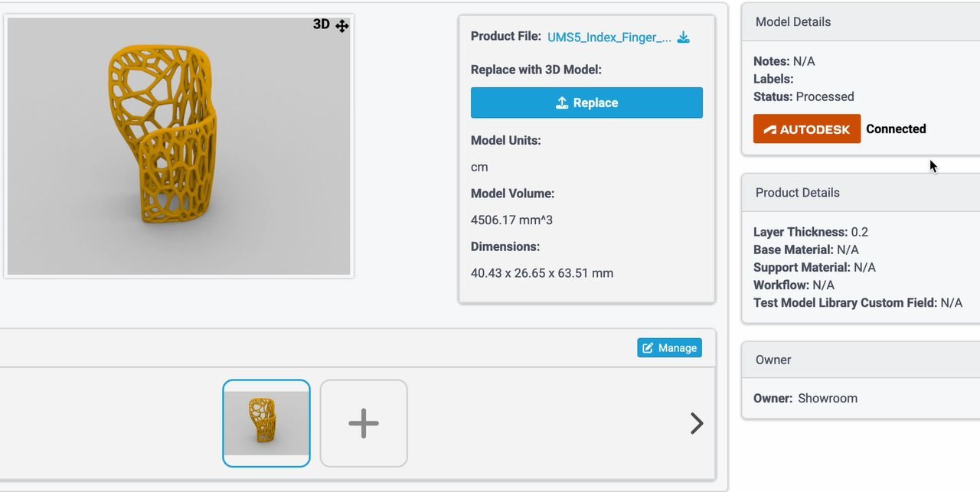Click the plus icon to add image
The width and height of the screenshot is (980, 492).
364,423
